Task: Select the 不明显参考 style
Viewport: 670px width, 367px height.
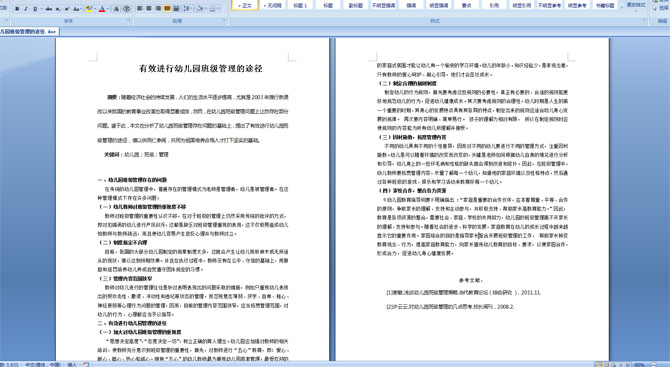Action: (550, 5)
